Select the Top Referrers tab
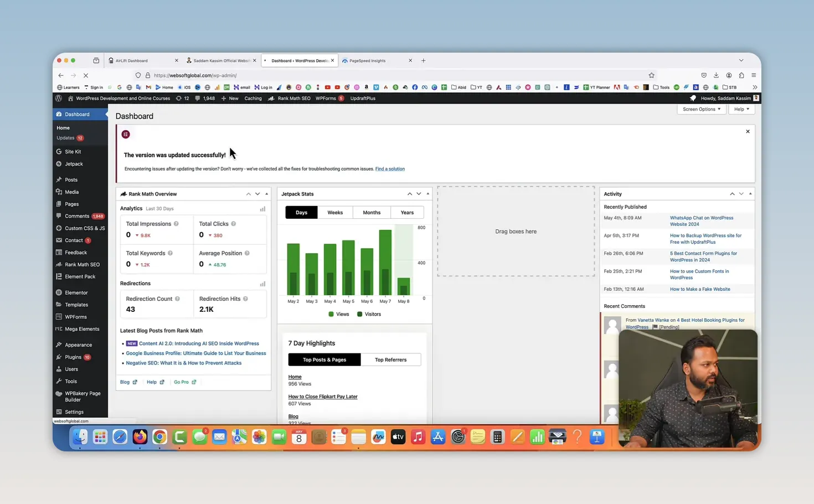The height and width of the screenshot is (504, 814). [390, 360]
